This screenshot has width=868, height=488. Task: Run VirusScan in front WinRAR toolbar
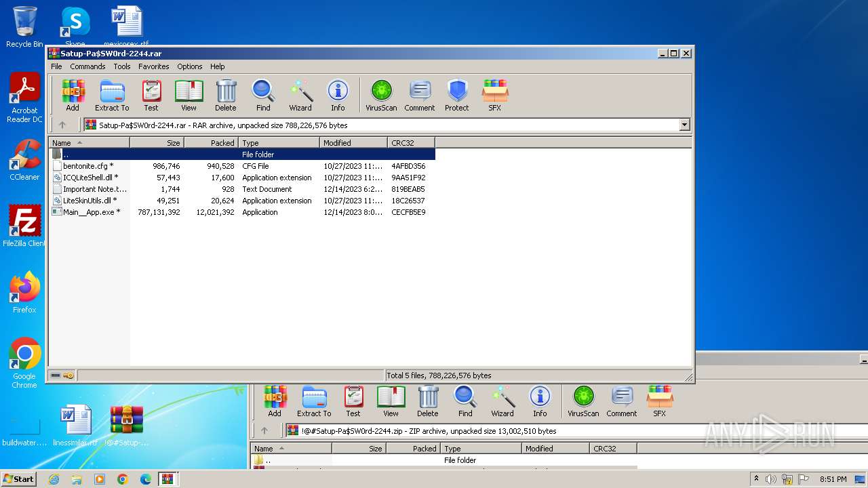381,96
